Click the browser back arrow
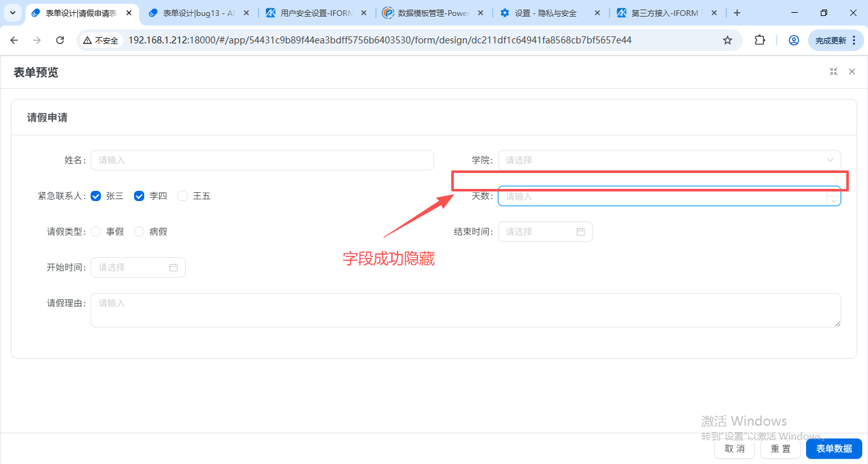Screen dimensions: 868x464 [15, 40]
